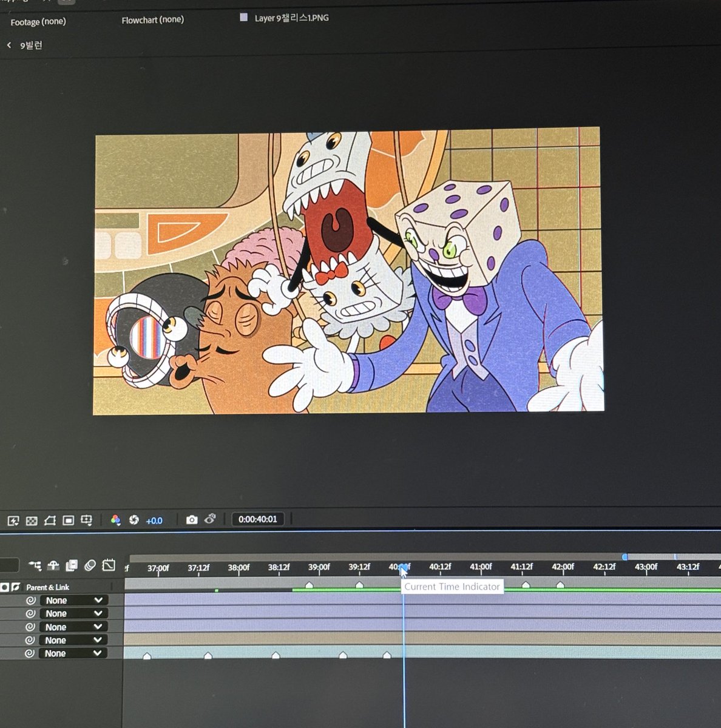Select teal layer keyframe just before 38:12f
Viewport: 721px width, 728px height.
tap(276, 655)
